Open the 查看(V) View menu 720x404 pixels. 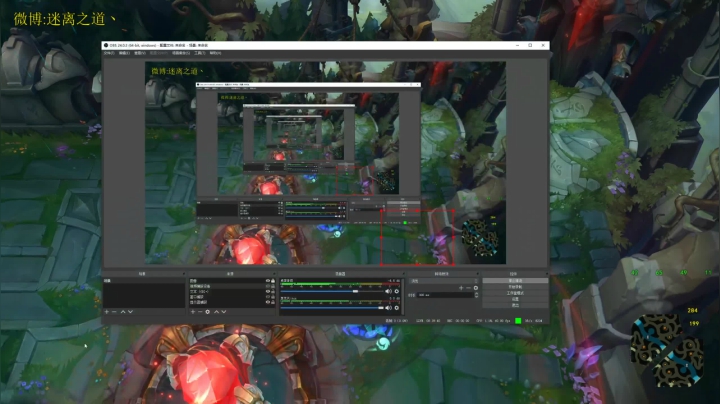pyautogui.click(x=140, y=53)
